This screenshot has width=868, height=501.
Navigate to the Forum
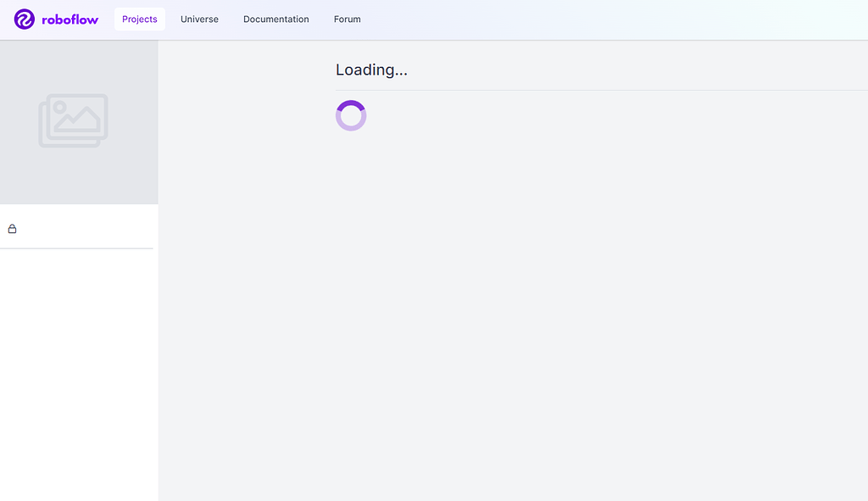coord(347,19)
